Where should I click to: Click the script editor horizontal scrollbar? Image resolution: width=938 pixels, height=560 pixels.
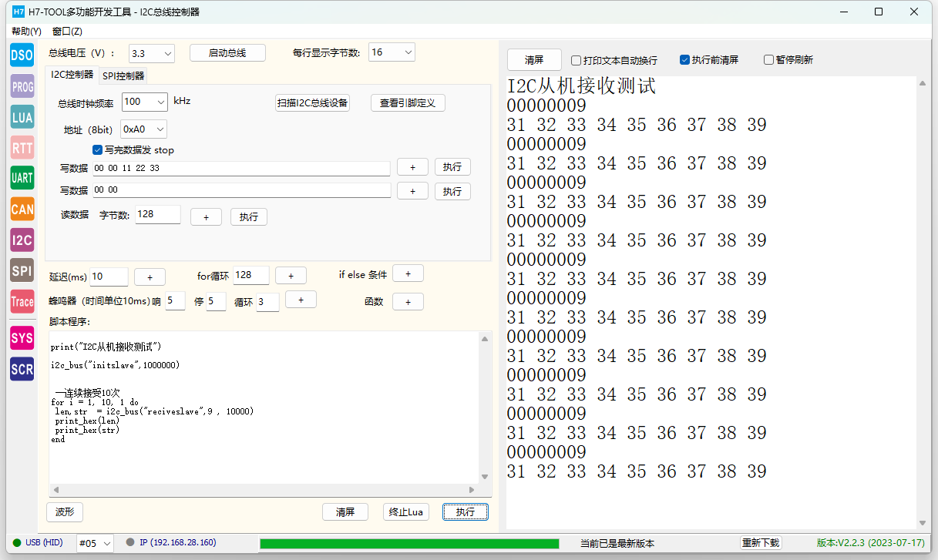264,490
